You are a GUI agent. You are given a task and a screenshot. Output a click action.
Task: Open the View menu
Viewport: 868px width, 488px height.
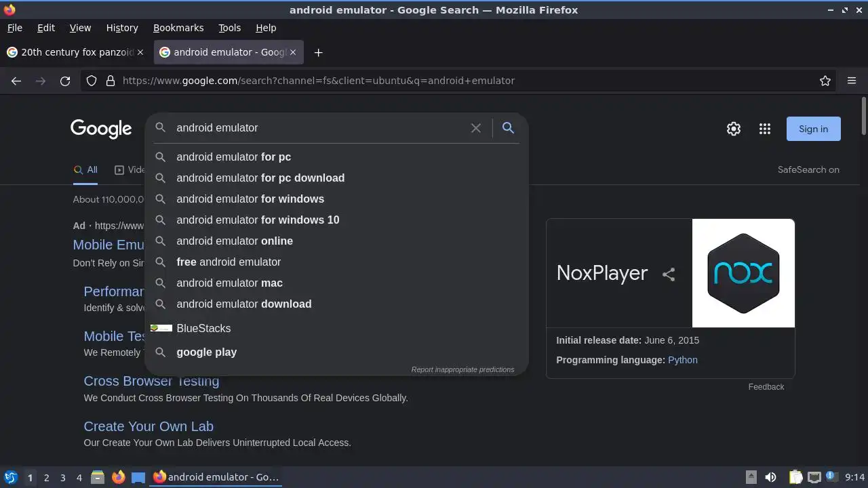coord(80,28)
